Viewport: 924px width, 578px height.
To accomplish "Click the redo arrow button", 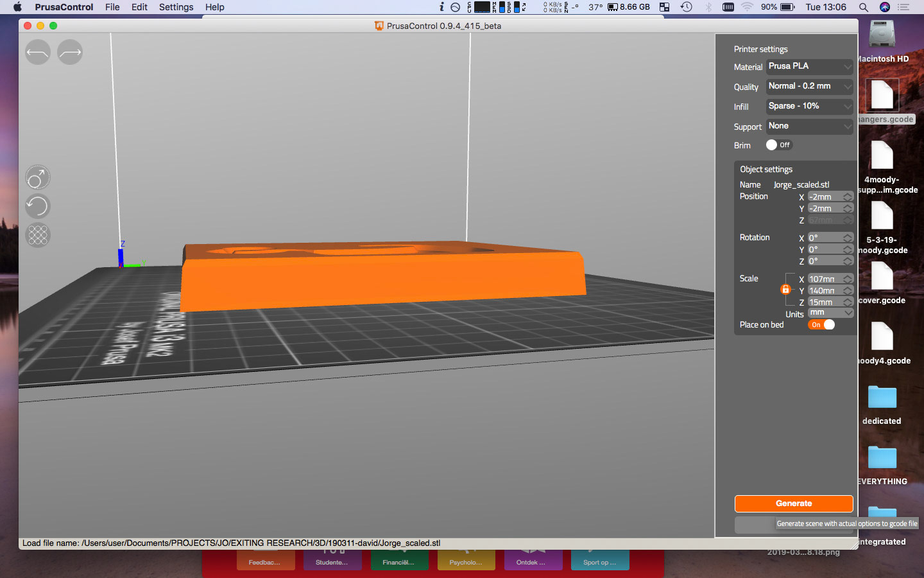I will (70, 53).
